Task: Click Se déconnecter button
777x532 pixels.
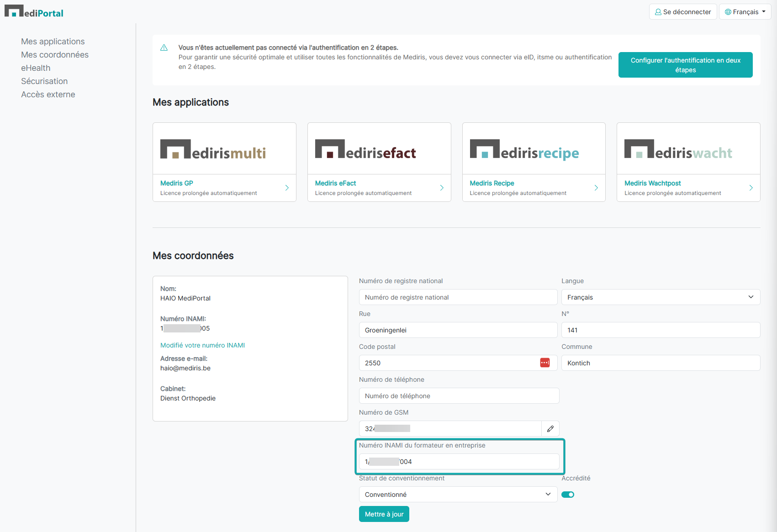Action: click(683, 12)
